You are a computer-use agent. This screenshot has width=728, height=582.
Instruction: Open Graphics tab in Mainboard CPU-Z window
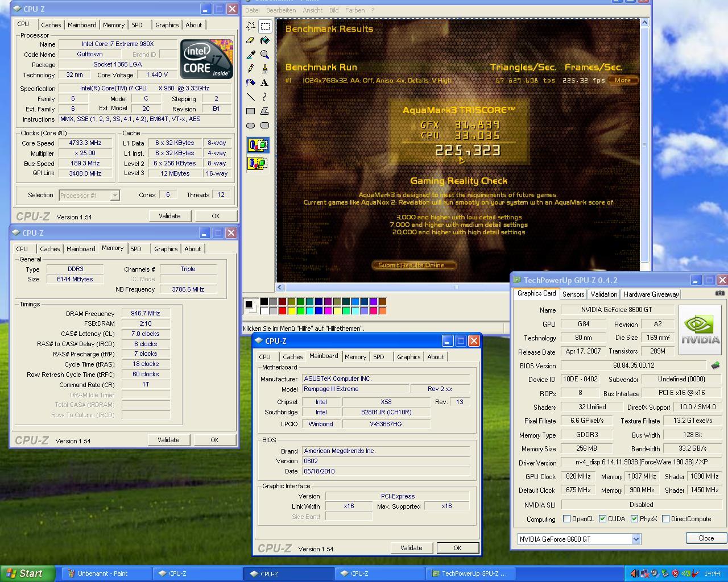(409, 357)
